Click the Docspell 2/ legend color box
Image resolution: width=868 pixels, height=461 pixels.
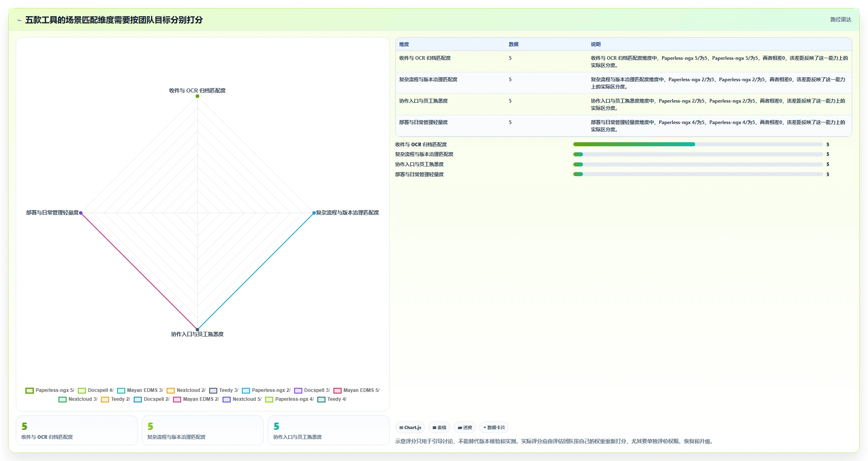tap(138, 400)
